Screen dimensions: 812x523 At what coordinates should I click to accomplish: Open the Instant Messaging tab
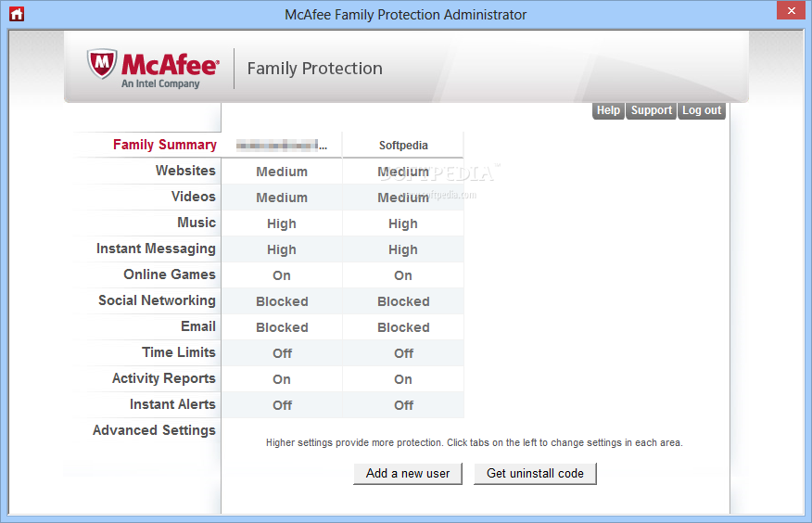click(156, 249)
